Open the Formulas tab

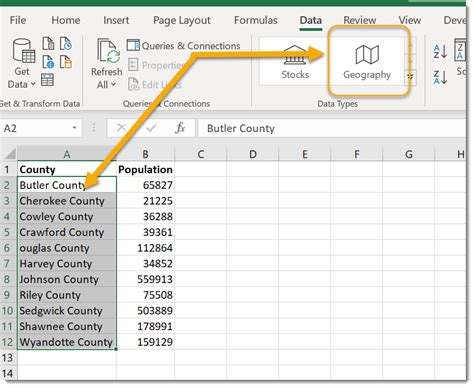[256, 20]
